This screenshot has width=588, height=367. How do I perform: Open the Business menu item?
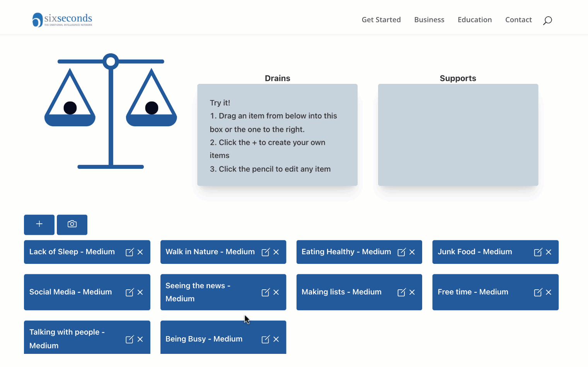[429, 20]
